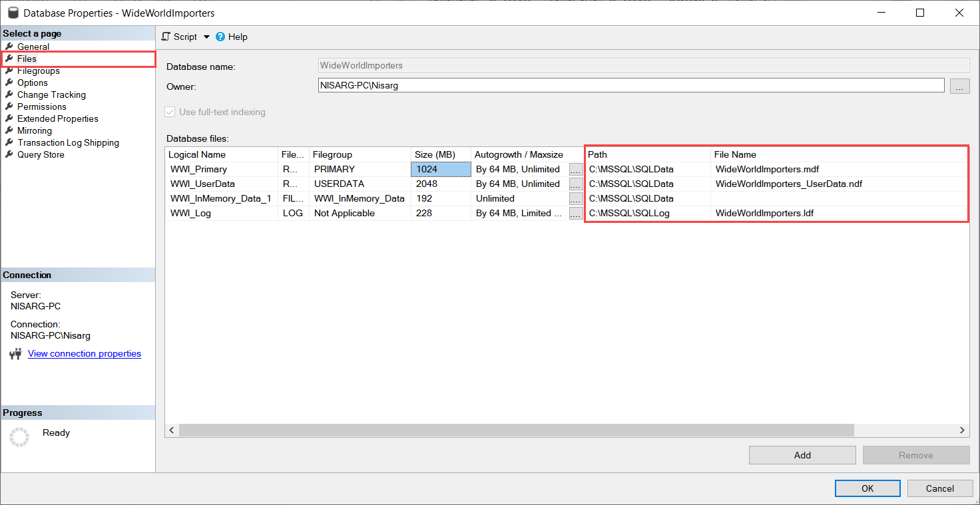This screenshot has height=505, width=980.
Task: Click the File Type column header
Action: click(294, 154)
